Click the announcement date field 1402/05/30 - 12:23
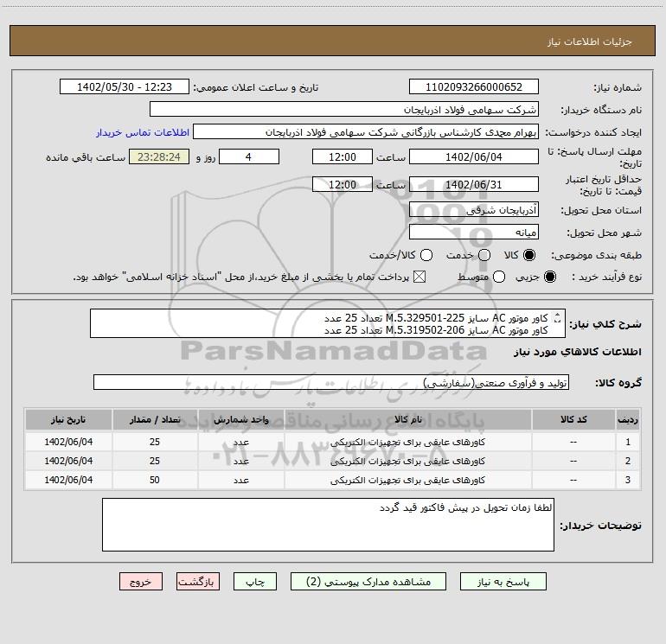 coord(125,86)
